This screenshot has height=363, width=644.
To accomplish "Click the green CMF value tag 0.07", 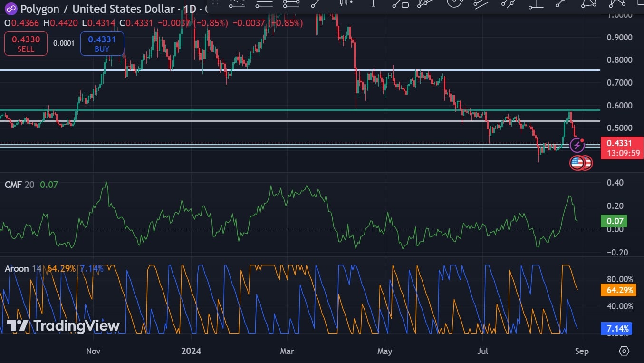I will 614,221.
